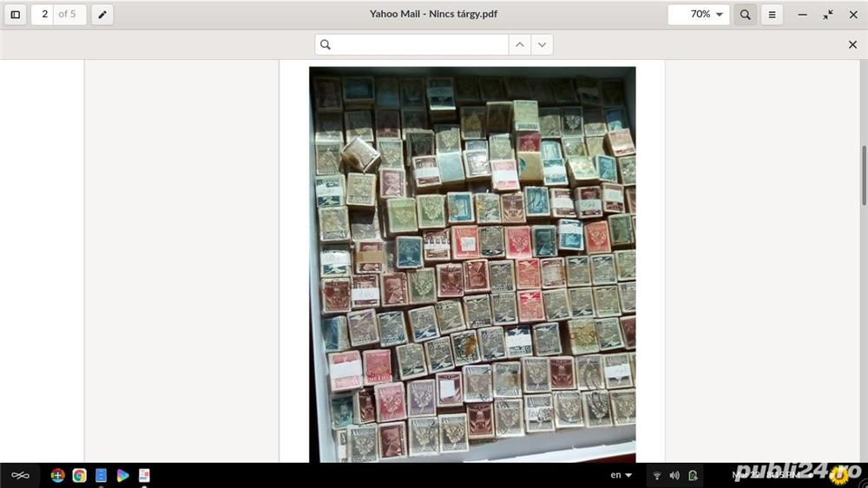
Task: Open the en keyboard language dropdown
Action: click(621, 475)
